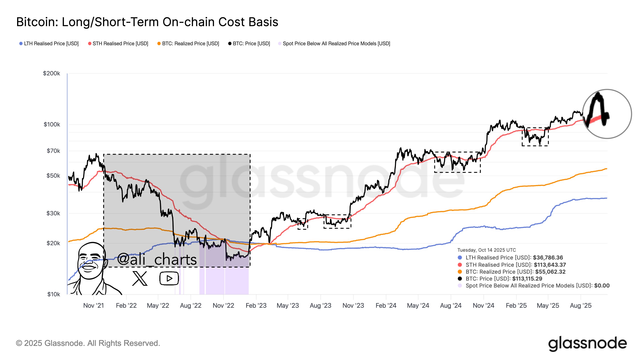Toggle the LTH Realised Price [USD] legend label

51,44
